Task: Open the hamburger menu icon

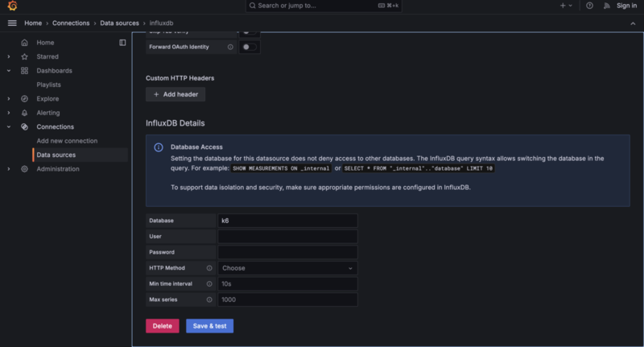Action: pyautogui.click(x=12, y=23)
